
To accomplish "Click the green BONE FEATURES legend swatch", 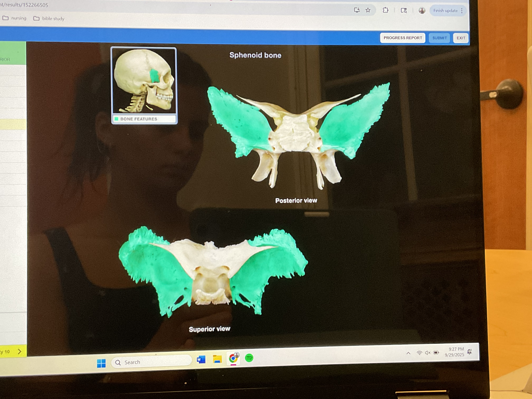I will (116, 119).
